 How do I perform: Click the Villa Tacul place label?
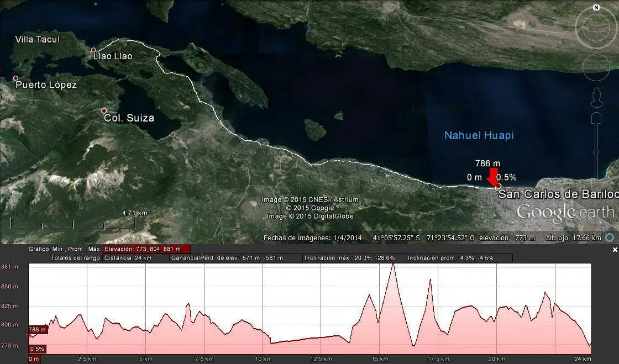point(37,39)
